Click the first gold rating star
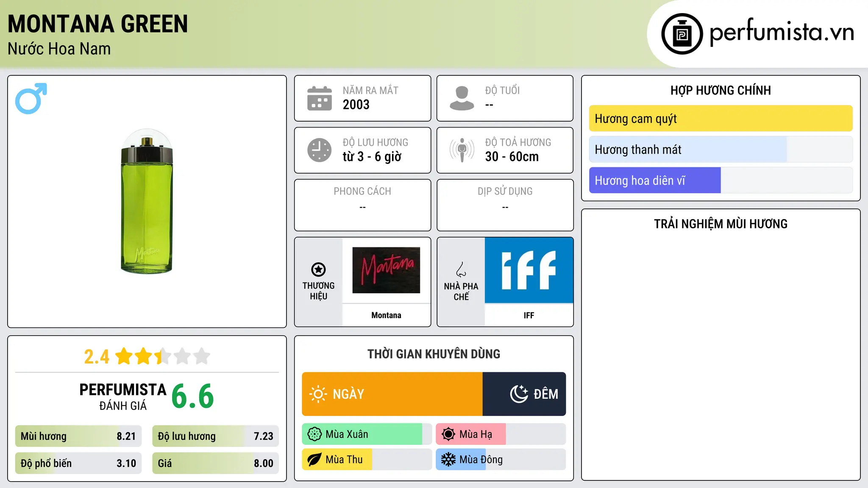The height and width of the screenshot is (488, 868). point(124,356)
